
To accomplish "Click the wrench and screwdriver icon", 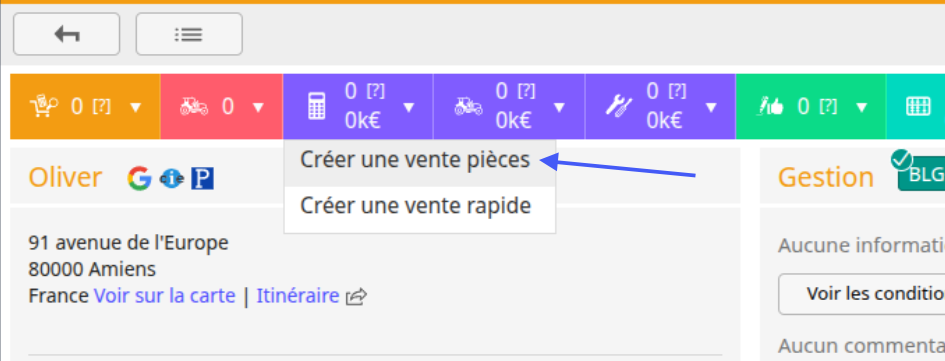I will click(x=618, y=107).
